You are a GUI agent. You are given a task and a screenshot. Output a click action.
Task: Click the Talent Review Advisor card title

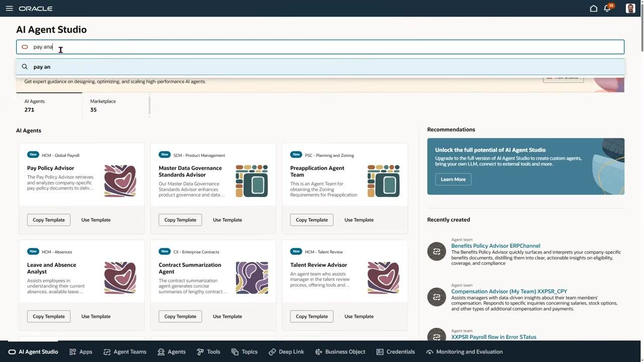coord(318,265)
